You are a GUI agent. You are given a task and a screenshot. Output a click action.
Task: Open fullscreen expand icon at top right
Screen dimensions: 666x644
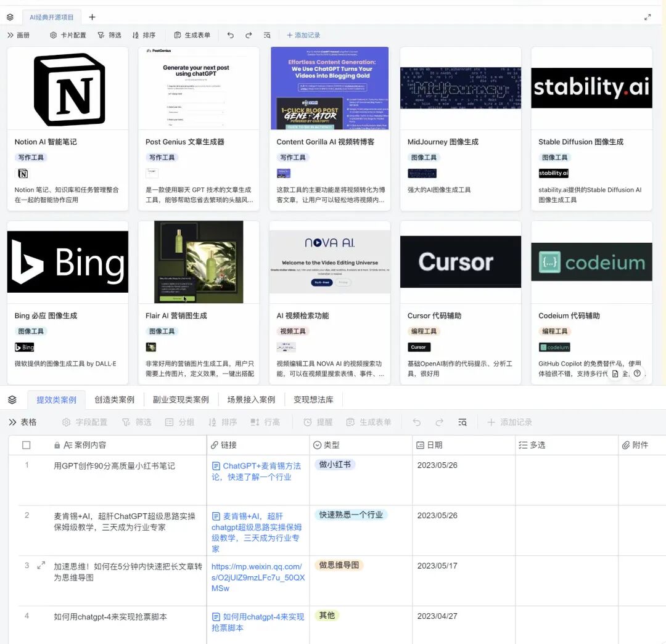[x=647, y=17]
